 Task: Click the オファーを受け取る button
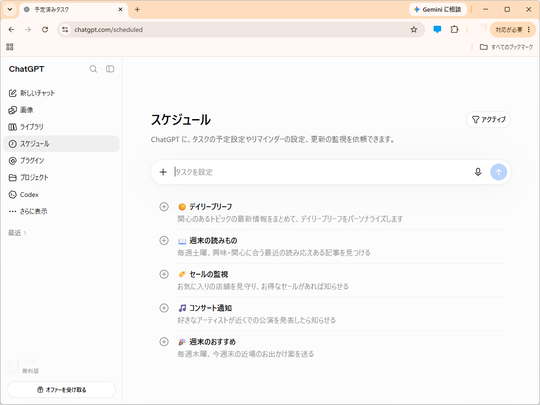tap(61, 390)
